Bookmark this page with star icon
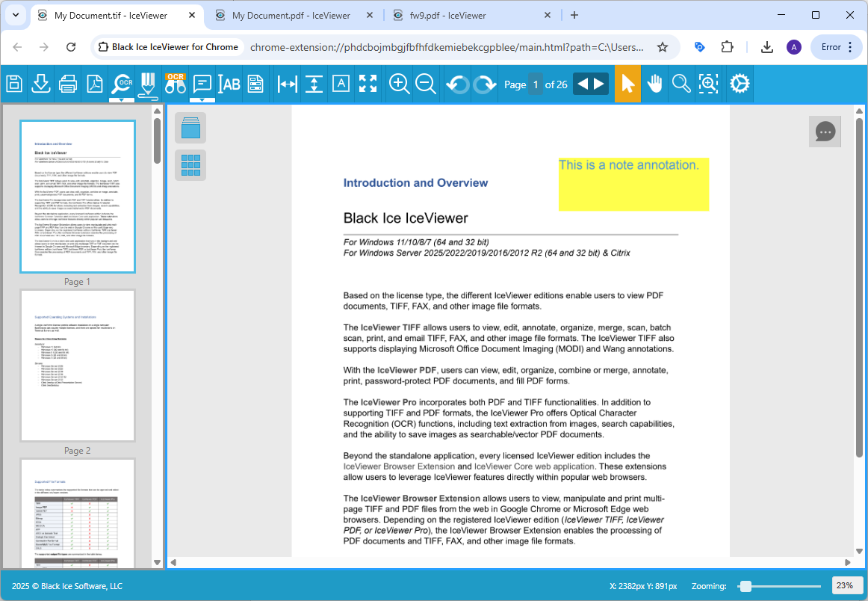Viewport: 868px width, 601px height. coord(662,47)
